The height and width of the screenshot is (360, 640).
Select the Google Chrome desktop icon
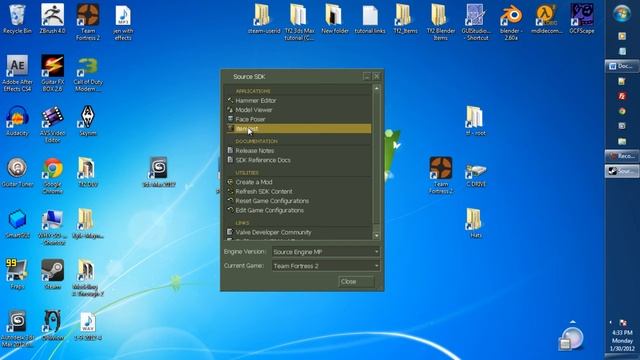tap(52, 176)
